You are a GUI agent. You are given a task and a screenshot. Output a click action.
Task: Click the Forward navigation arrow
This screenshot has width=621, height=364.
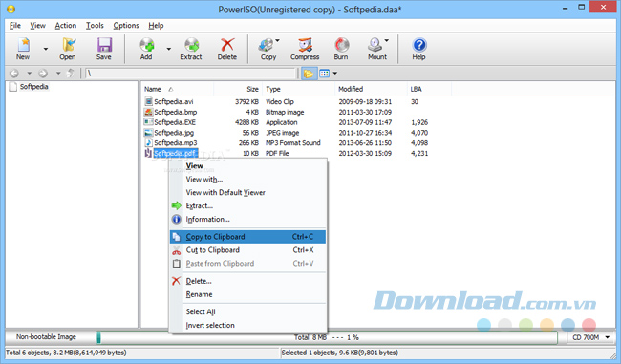point(43,74)
